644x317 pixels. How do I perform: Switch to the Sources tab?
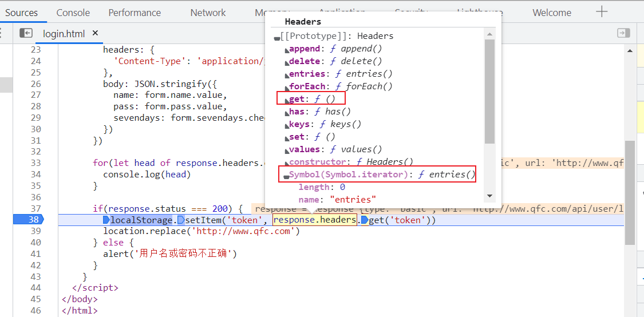[21, 13]
